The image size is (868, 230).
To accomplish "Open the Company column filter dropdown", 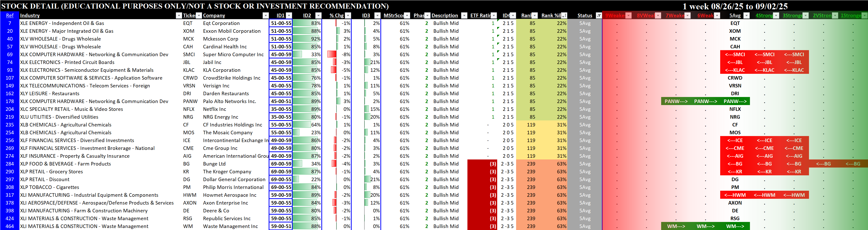I will (x=266, y=15).
